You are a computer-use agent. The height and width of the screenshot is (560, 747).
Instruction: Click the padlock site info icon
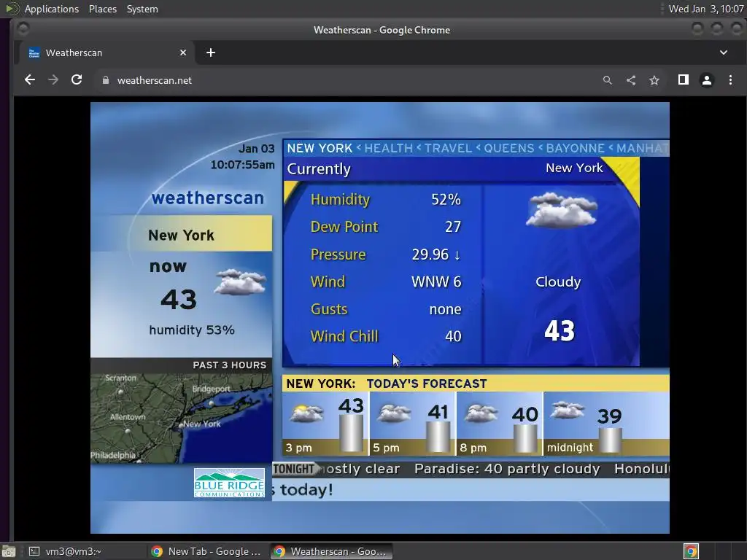tap(106, 80)
